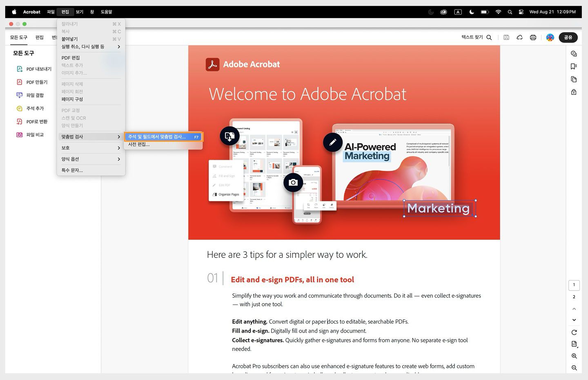The height and width of the screenshot is (380, 588).
Task: Open Spotlight search in the menu bar
Action: pos(510,12)
